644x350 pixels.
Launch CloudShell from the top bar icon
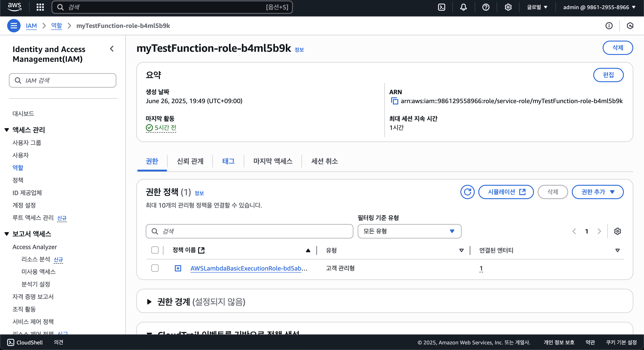tap(442, 7)
